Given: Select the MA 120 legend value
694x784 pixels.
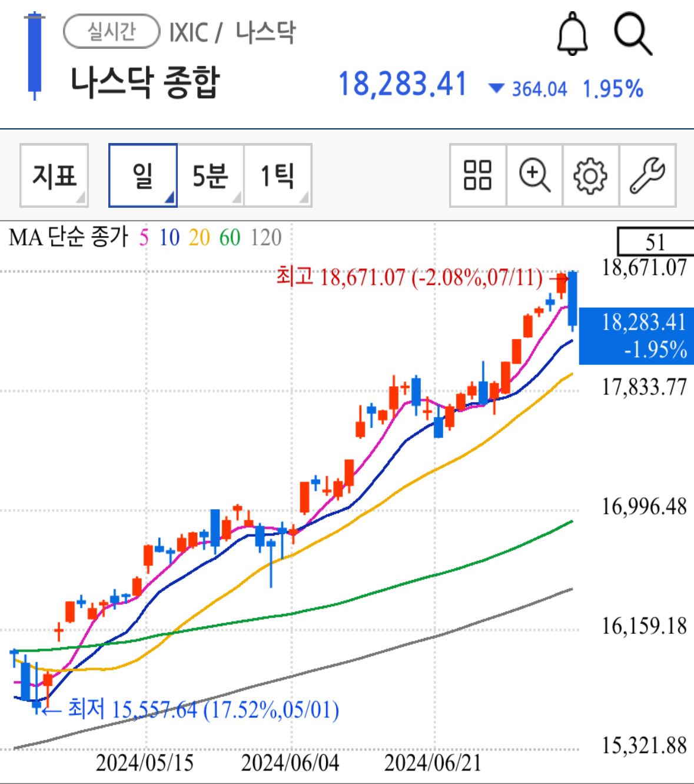Looking at the screenshot, I should click(266, 238).
